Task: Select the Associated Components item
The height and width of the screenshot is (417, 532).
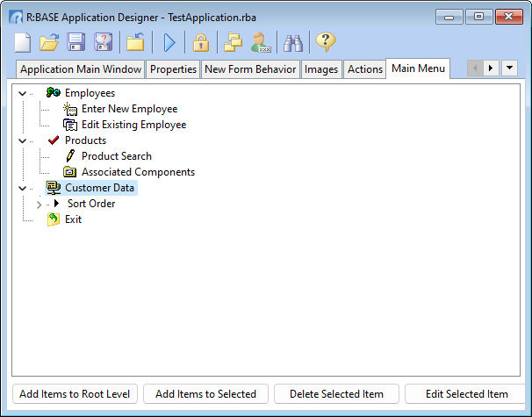Action: click(x=138, y=172)
